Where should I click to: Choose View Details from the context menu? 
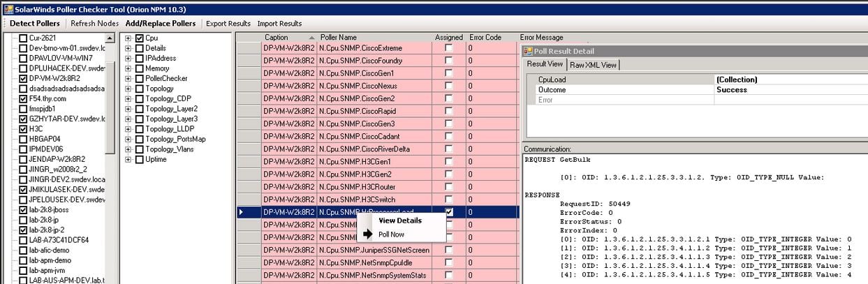tap(400, 221)
